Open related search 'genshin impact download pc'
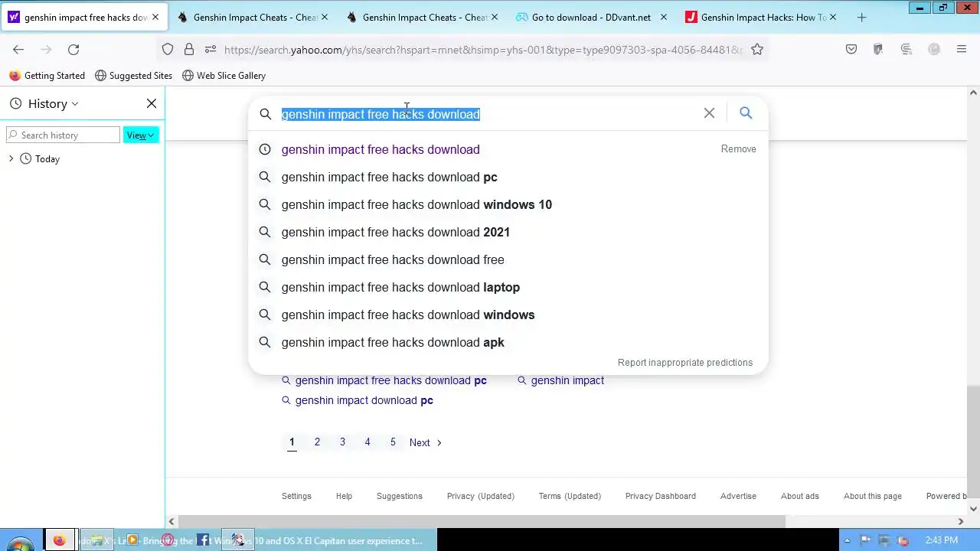This screenshot has height=551, width=980. (358, 400)
